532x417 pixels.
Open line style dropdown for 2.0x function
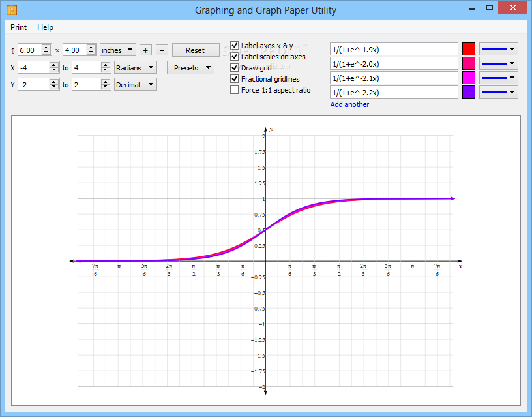498,63
